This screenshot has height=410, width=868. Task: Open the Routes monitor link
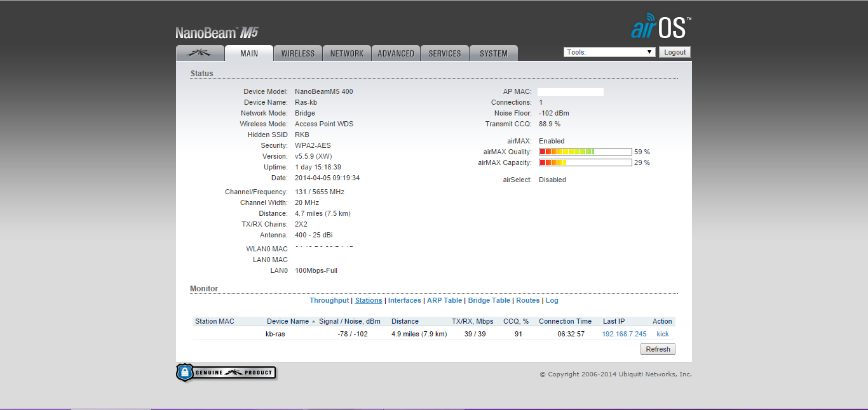tap(527, 300)
